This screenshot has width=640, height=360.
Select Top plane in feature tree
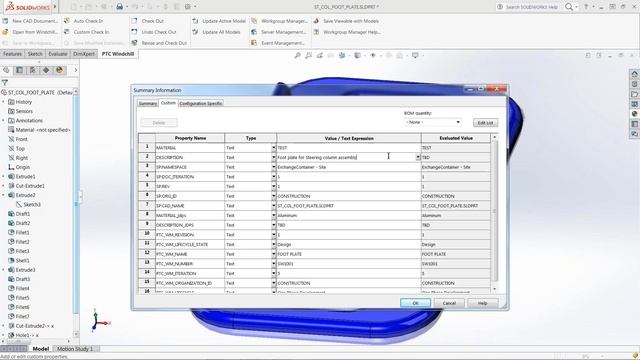[x=20, y=149]
